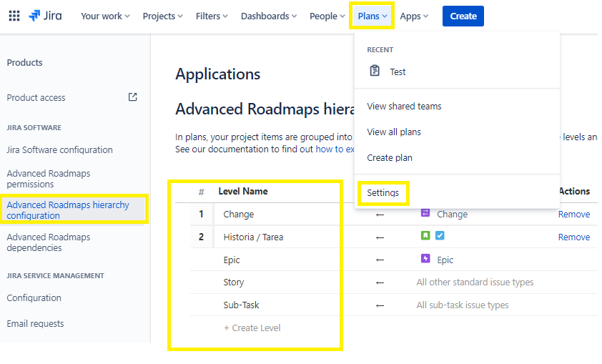Open the Filters dropdown menu
The image size is (602, 364).
[212, 16]
